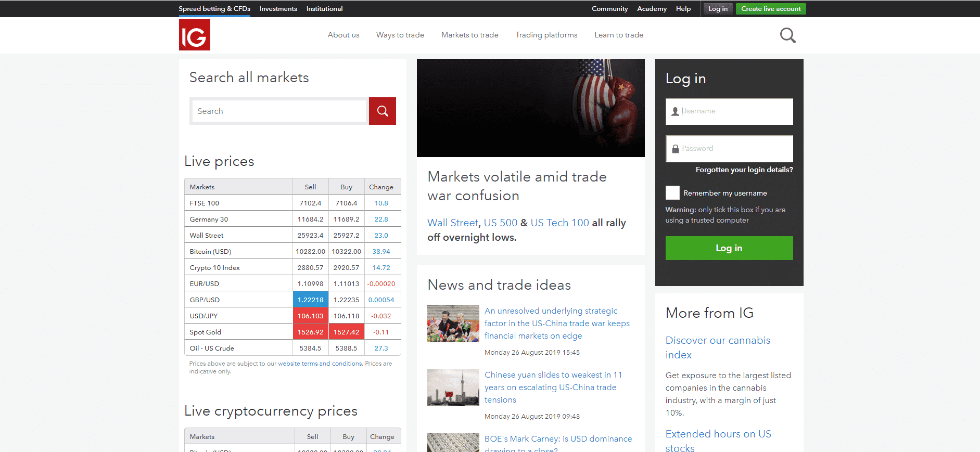Switch to the Investments tab
Screen dimensions: 980x452
coord(278,9)
